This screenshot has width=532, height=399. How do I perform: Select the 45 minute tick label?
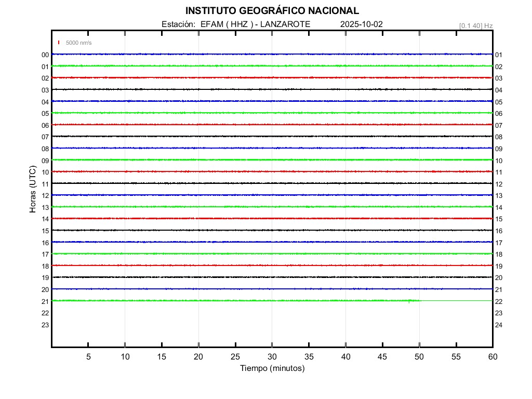(382, 356)
